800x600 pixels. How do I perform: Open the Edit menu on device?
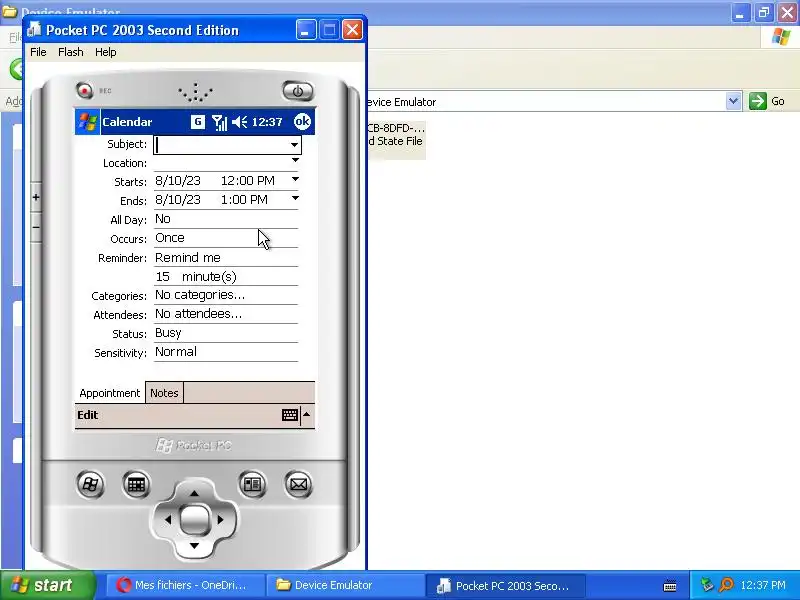tap(88, 415)
